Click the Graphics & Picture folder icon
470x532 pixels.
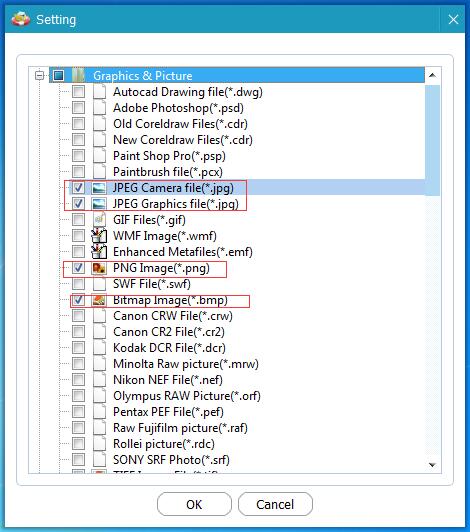78,75
